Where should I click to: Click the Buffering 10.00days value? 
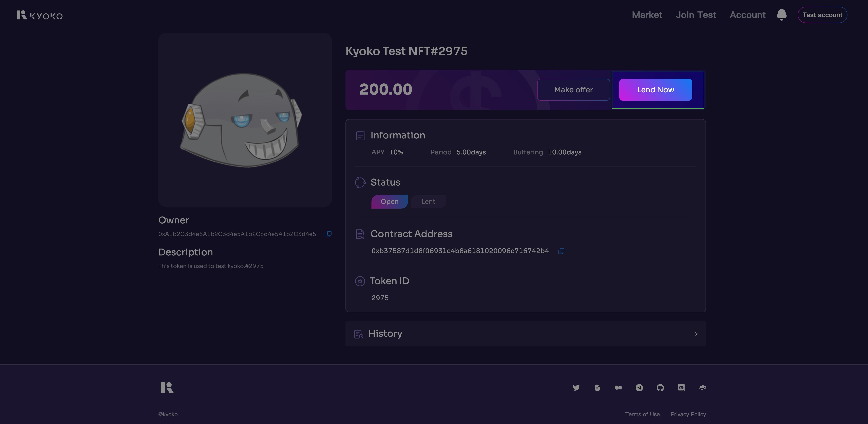tap(564, 152)
